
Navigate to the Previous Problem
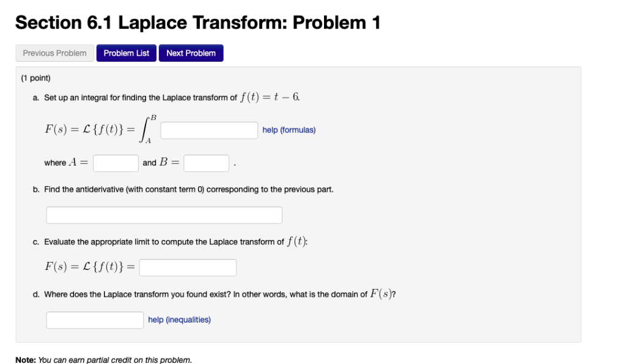(54, 53)
